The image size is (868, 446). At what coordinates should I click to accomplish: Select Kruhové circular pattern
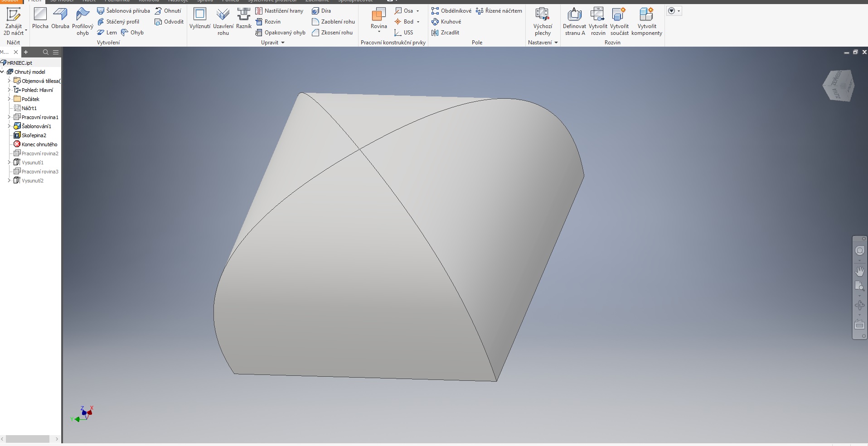point(446,22)
